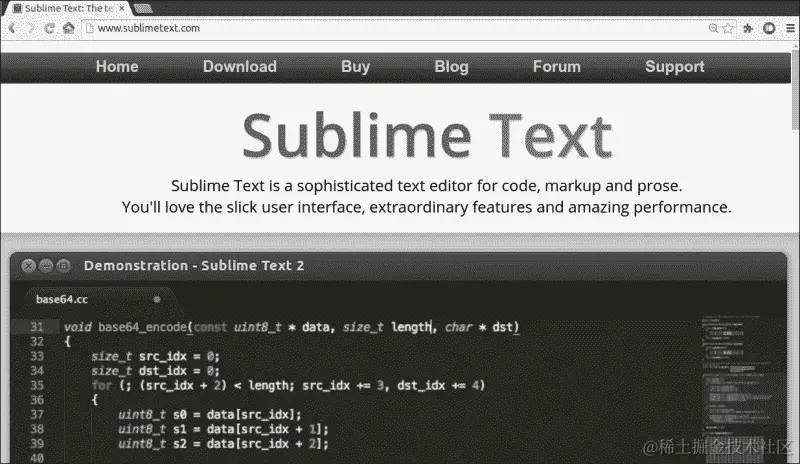Reload the page with the refresh icon
The width and height of the screenshot is (800, 464).
click(x=49, y=28)
